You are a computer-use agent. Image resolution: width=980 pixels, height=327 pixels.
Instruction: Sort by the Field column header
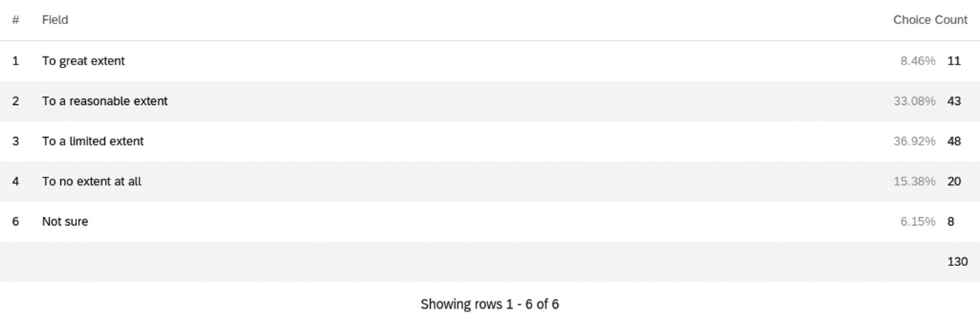tap(55, 20)
